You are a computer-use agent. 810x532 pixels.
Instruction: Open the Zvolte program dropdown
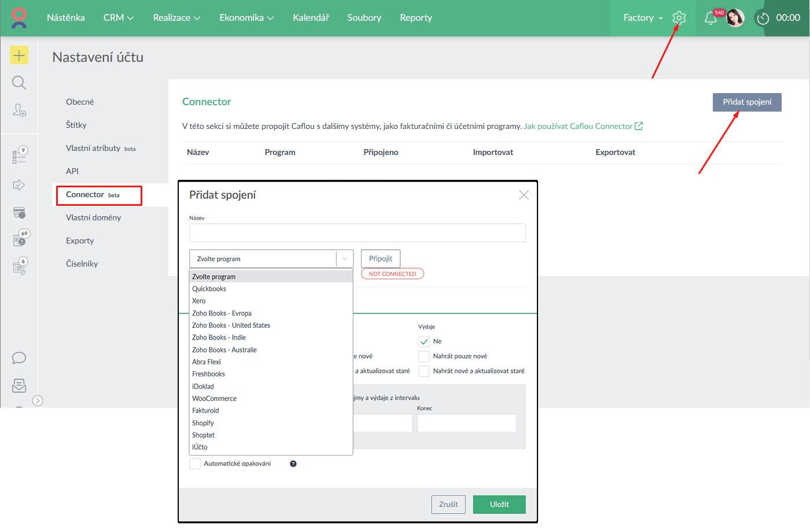coord(271,259)
